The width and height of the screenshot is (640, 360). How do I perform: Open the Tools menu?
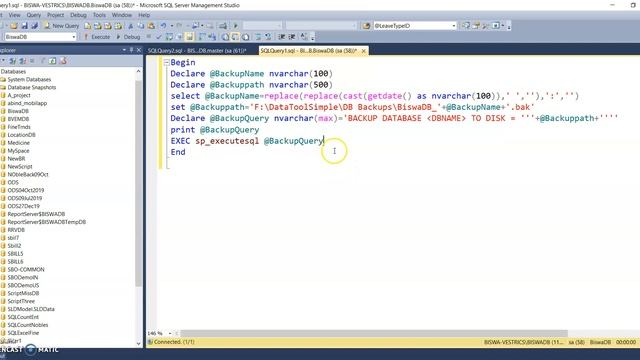pos(99,15)
